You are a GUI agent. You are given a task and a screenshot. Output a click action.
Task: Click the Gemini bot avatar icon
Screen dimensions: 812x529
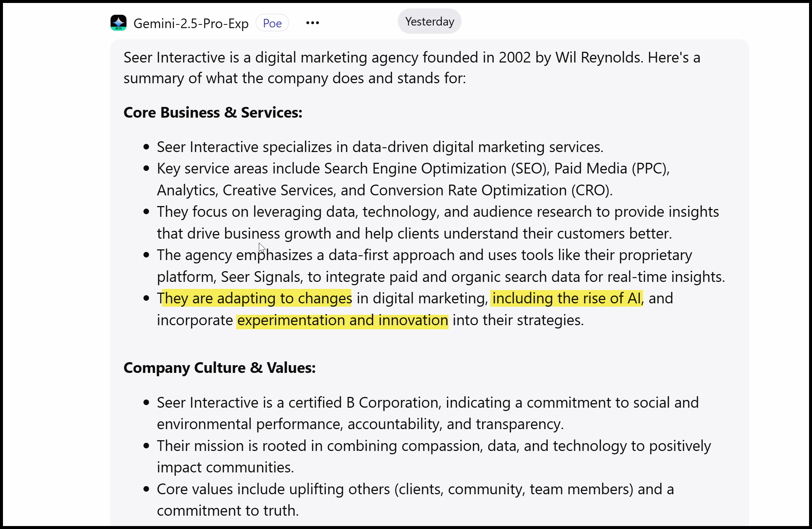118,23
